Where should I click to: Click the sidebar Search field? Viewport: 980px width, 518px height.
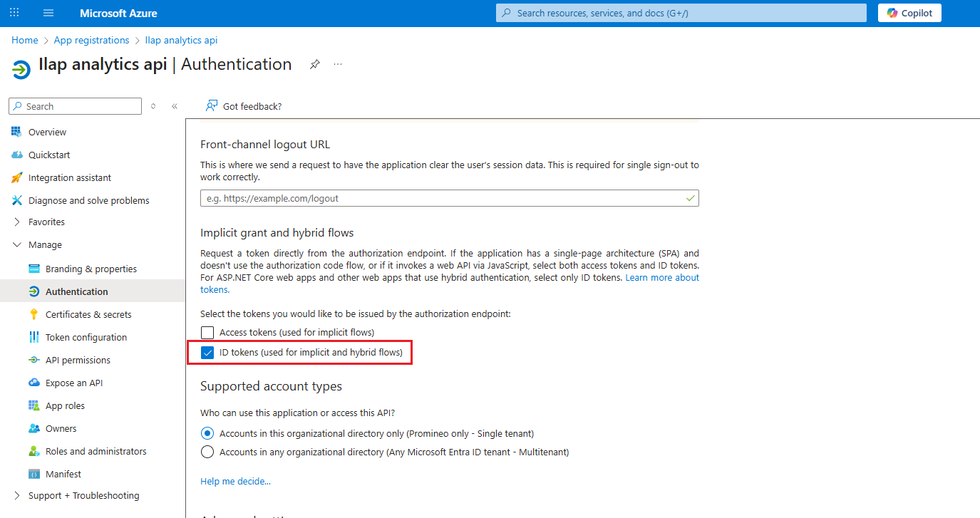pos(76,106)
